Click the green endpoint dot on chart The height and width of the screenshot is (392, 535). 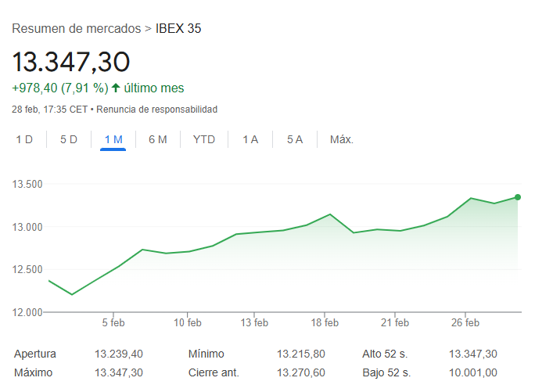click(518, 197)
